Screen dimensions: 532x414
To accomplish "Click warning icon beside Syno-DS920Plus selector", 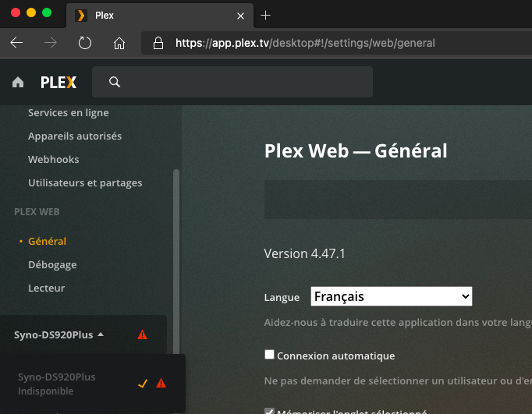I will [142, 334].
